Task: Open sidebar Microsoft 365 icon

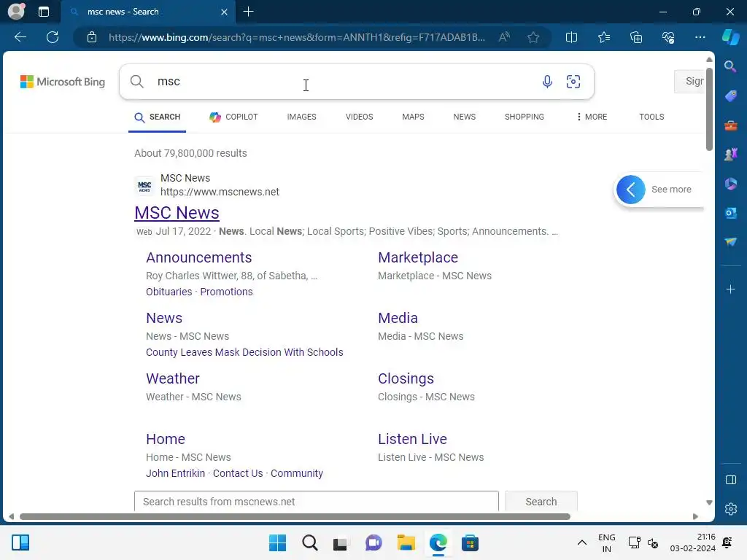Action: (730, 184)
